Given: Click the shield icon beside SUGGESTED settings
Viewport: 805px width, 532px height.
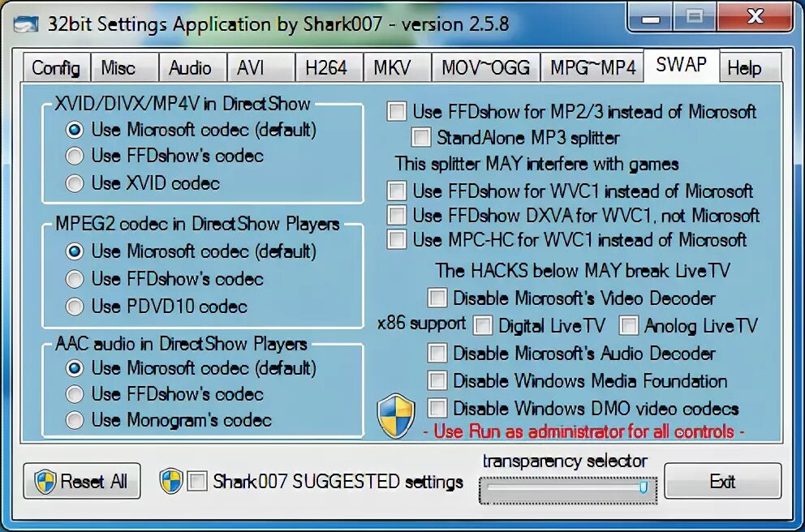Looking at the screenshot, I should coord(171,481).
